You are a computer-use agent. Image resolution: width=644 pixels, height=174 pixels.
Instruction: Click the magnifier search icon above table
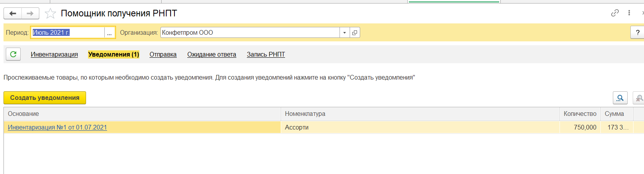coord(620,98)
